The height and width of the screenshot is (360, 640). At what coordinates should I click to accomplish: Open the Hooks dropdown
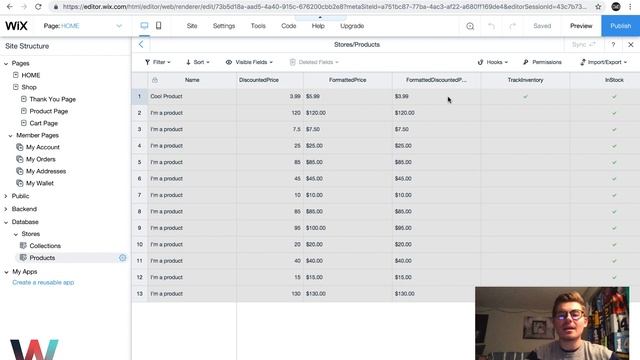(493, 62)
